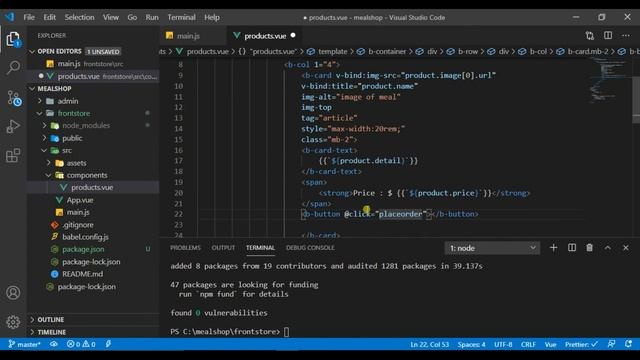
Task: Open the Help menu
Action: pos(212,17)
